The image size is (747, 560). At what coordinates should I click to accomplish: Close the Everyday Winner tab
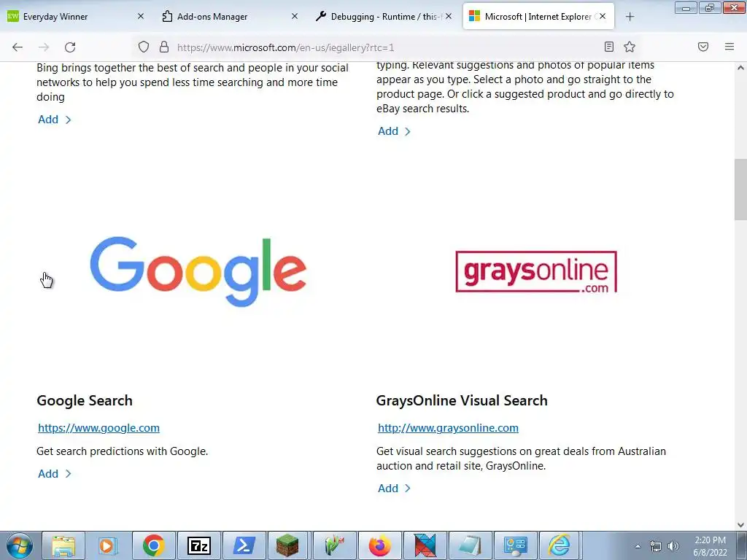[x=141, y=16]
